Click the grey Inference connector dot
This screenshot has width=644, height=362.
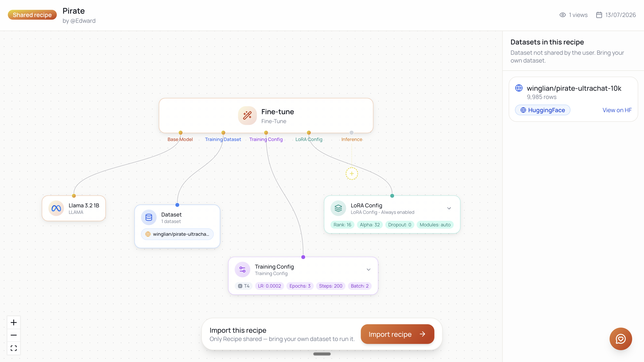(352, 133)
